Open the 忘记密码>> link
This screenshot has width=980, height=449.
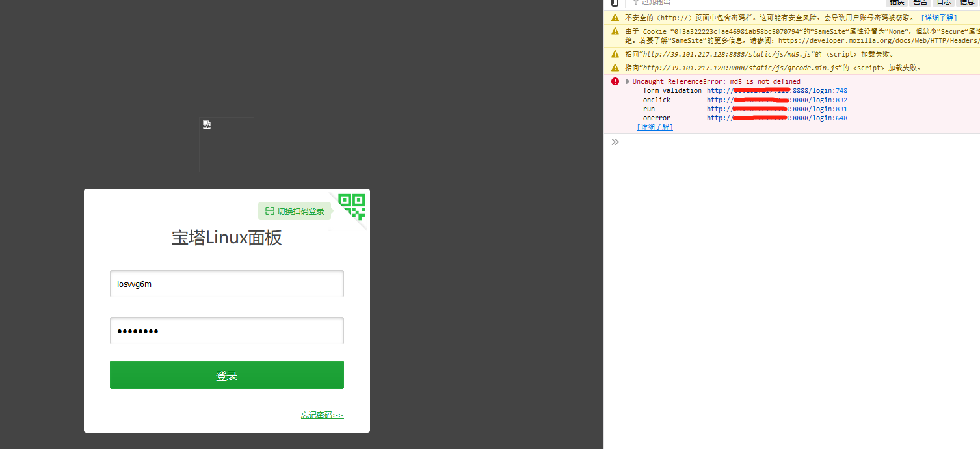click(322, 415)
